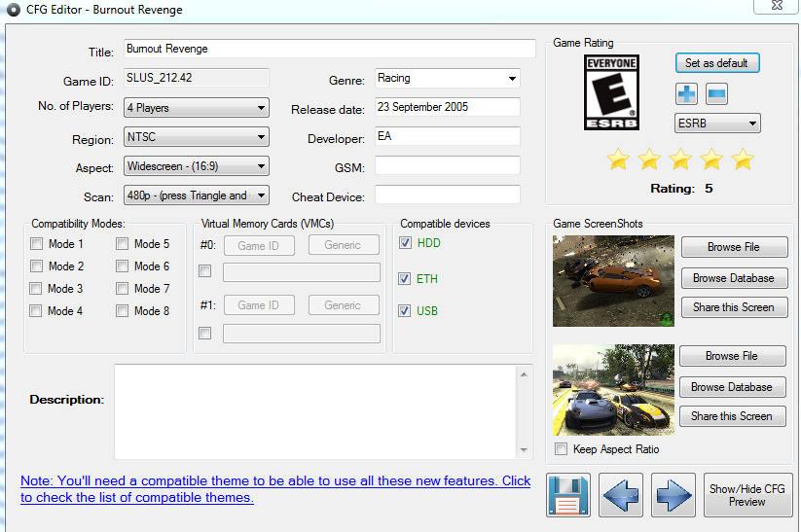Viewport: 801px width, 532px height.
Task: Toggle Keep Aspect Ratio checkbox
Action: [x=561, y=448]
